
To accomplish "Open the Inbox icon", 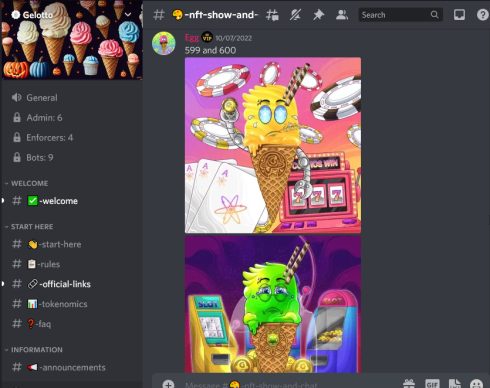I will point(459,15).
